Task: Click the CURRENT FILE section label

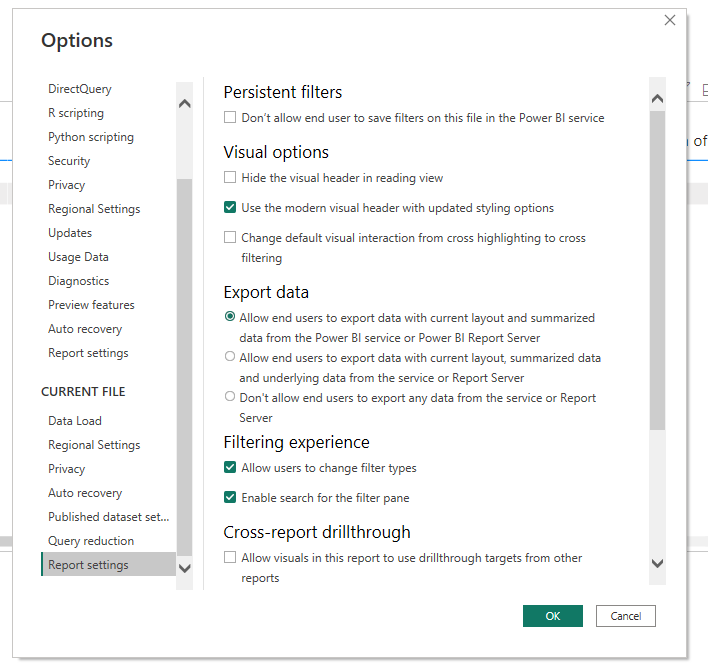Action: [83, 392]
